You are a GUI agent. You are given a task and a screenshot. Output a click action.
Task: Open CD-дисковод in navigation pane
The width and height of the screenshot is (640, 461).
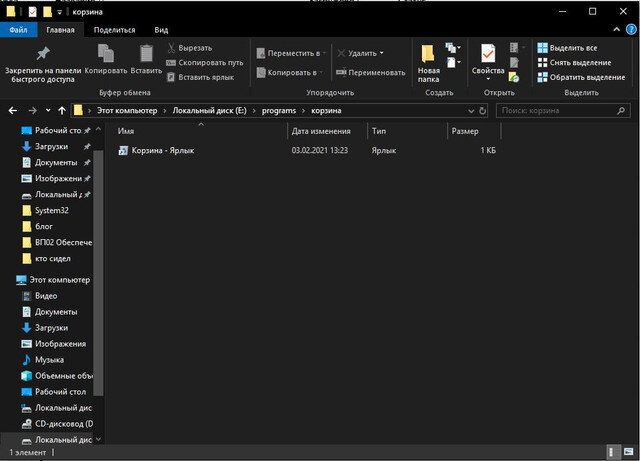coord(57,424)
